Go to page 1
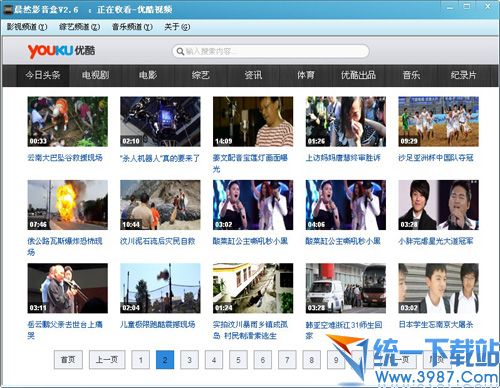500x388 pixels. (x=141, y=360)
